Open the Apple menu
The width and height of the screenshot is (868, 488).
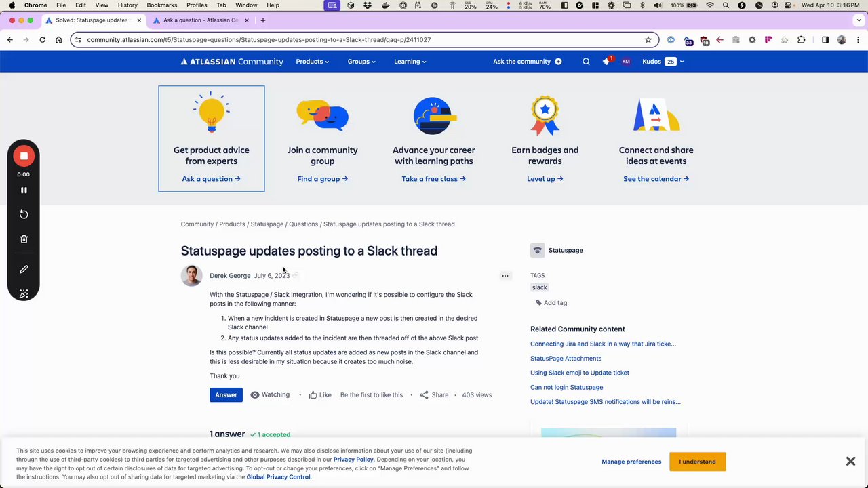12,5
